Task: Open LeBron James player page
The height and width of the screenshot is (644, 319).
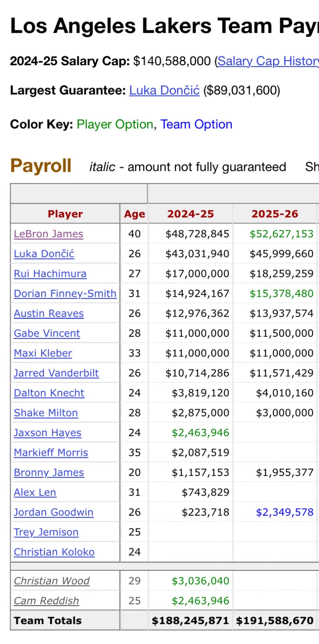Action: [48, 234]
